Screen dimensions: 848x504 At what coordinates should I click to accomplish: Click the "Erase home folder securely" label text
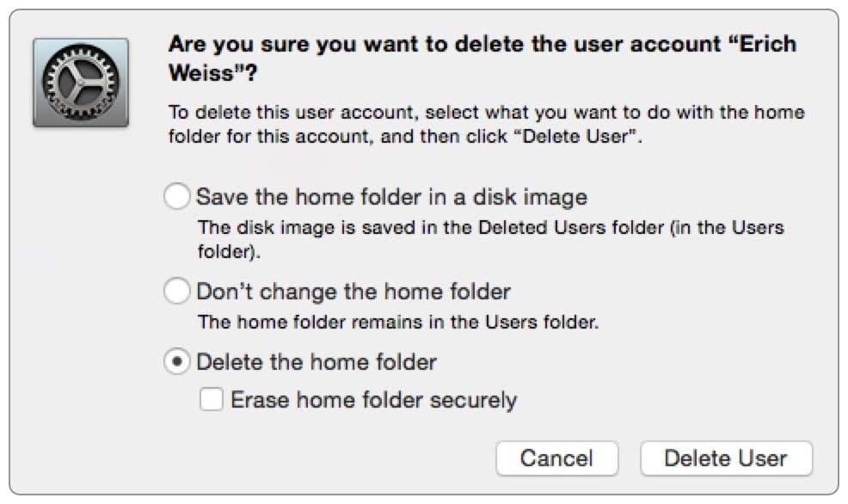[x=374, y=400]
